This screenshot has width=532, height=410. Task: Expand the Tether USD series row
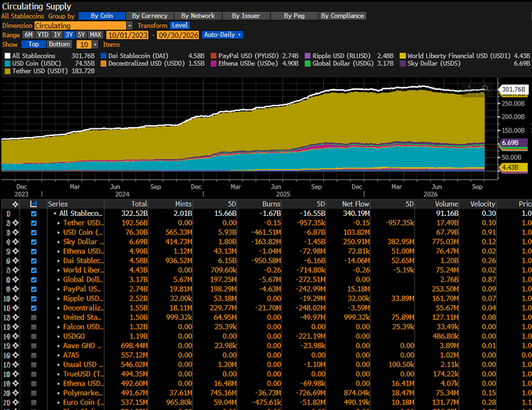59,223
